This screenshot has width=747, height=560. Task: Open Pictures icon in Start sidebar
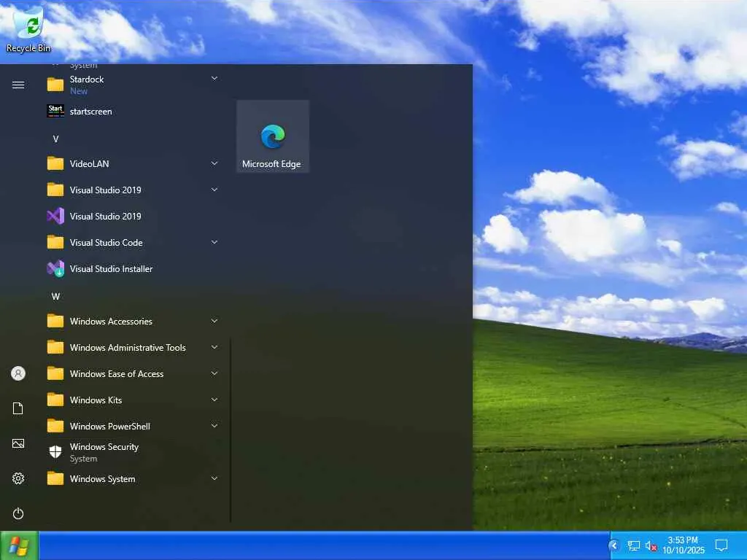[x=18, y=443]
